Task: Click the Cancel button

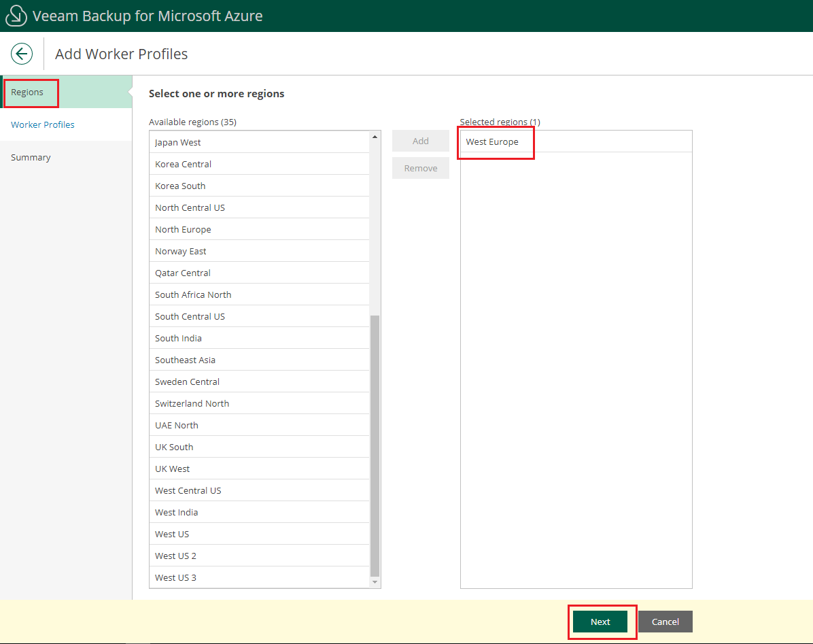Action: coord(665,622)
